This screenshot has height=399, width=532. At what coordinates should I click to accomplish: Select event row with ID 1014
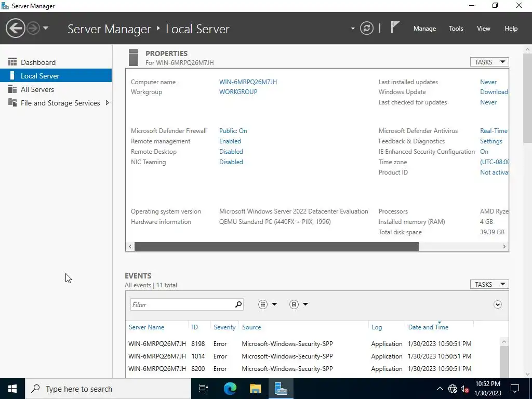[313, 356]
